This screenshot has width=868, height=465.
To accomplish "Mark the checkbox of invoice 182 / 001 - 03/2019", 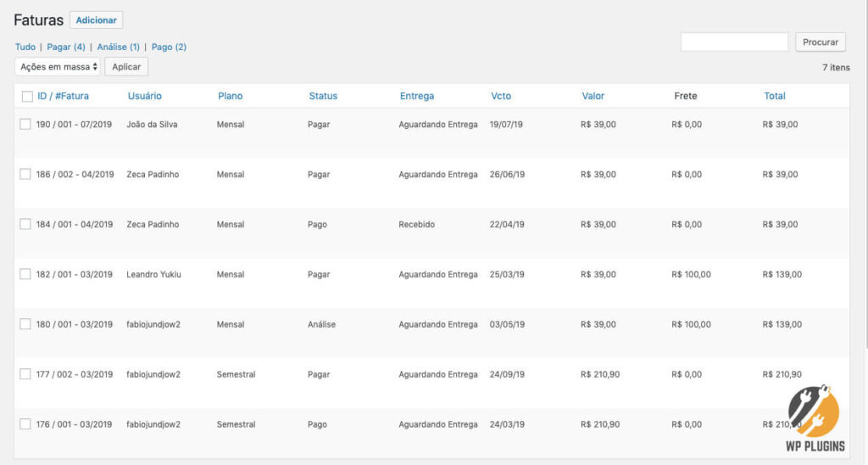I will click(x=25, y=274).
